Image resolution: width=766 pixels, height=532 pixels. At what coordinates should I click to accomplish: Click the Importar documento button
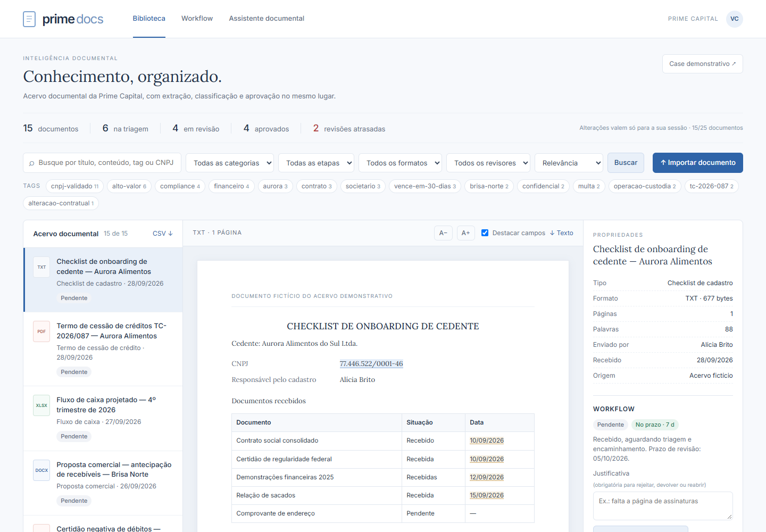point(698,163)
